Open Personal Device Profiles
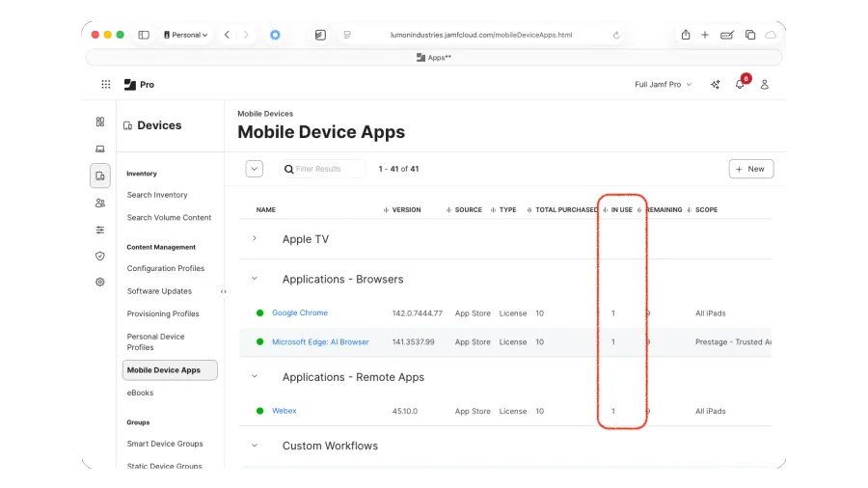Image resolution: width=868 pixels, height=488 pixels. coord(155,342)
